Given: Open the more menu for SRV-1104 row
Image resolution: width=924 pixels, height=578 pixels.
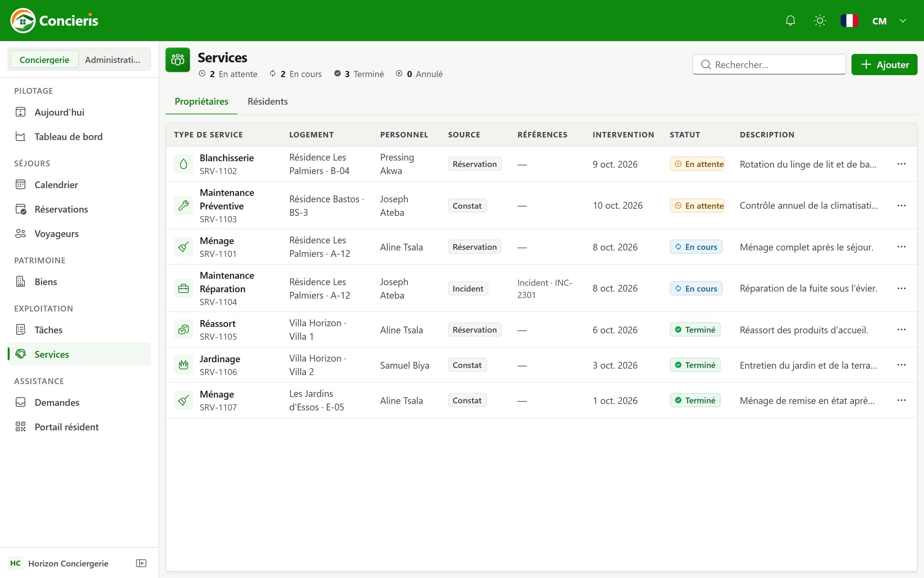Looking at the screenshot, I should click(902, 289).
